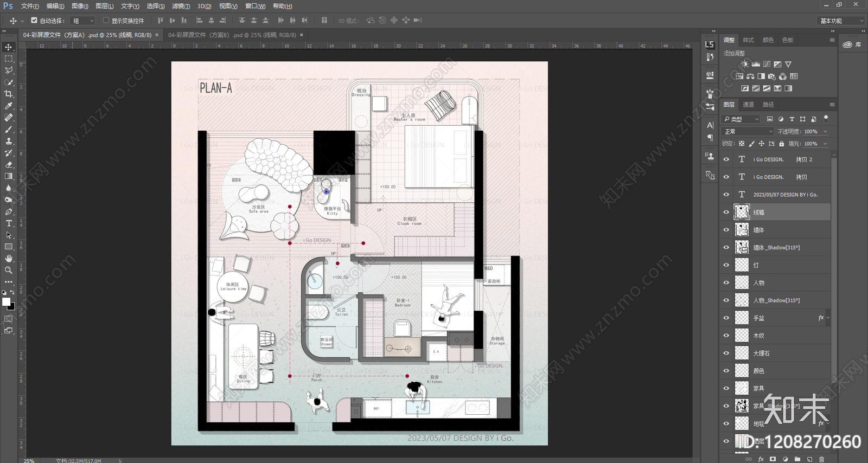
Task: Click the foreground color swatch
Action: pos(6,301)
